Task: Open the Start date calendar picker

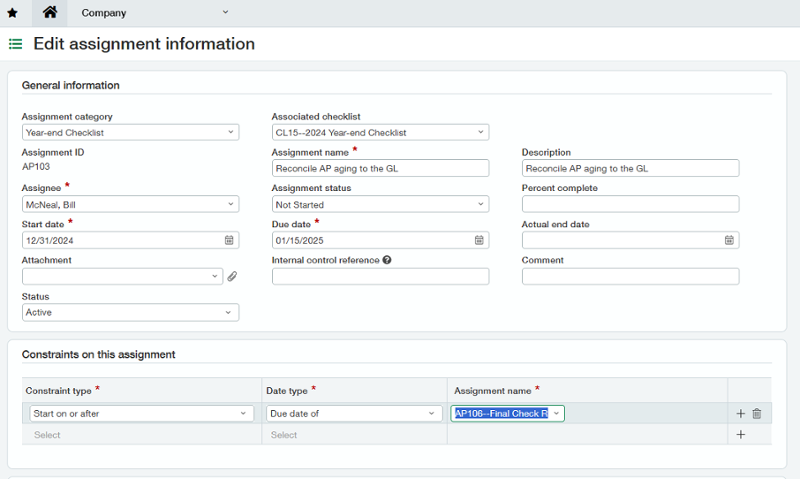Action: 229,240
